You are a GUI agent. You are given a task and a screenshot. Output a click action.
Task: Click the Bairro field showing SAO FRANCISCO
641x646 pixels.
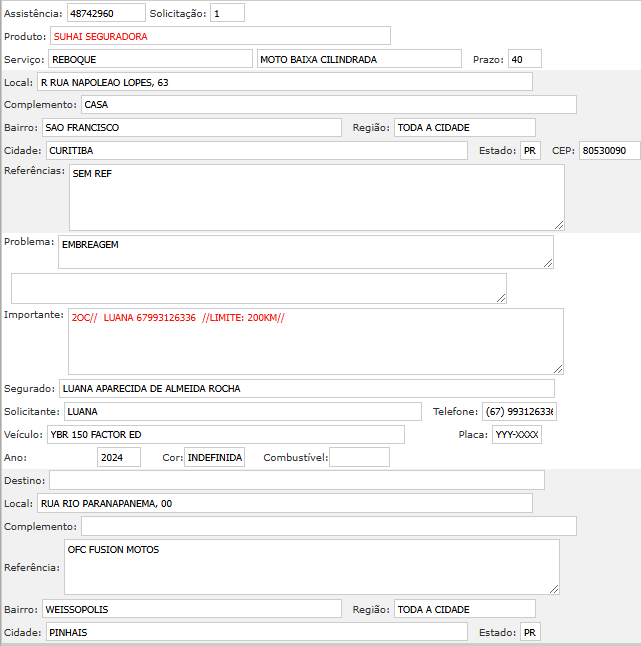pos(192,127)
